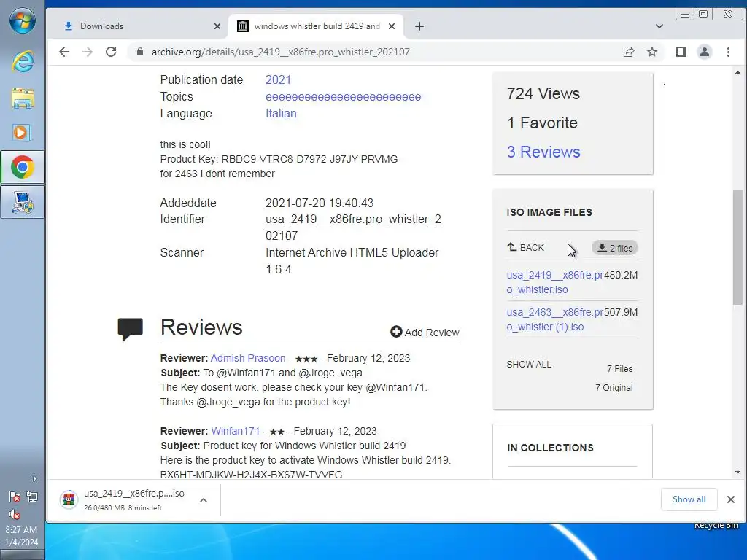747x560 pixels.
Task: Open the Chrome side panel icon
Action: 681,52
